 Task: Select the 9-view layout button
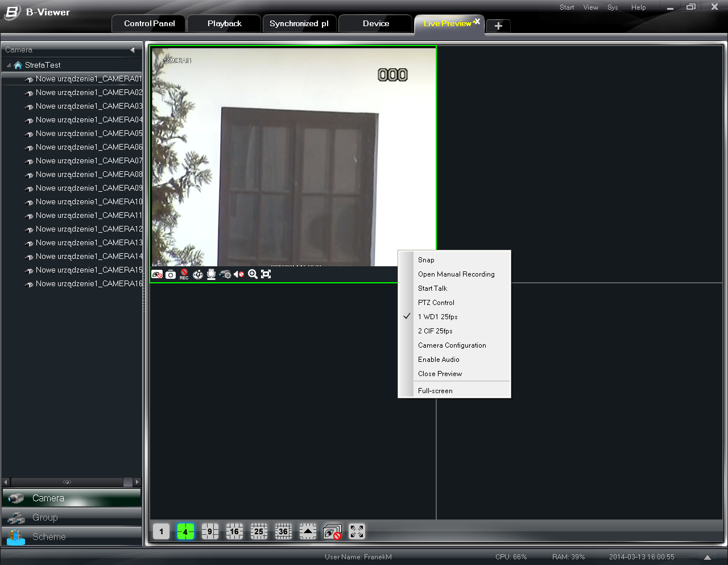(x=210, y=532)
